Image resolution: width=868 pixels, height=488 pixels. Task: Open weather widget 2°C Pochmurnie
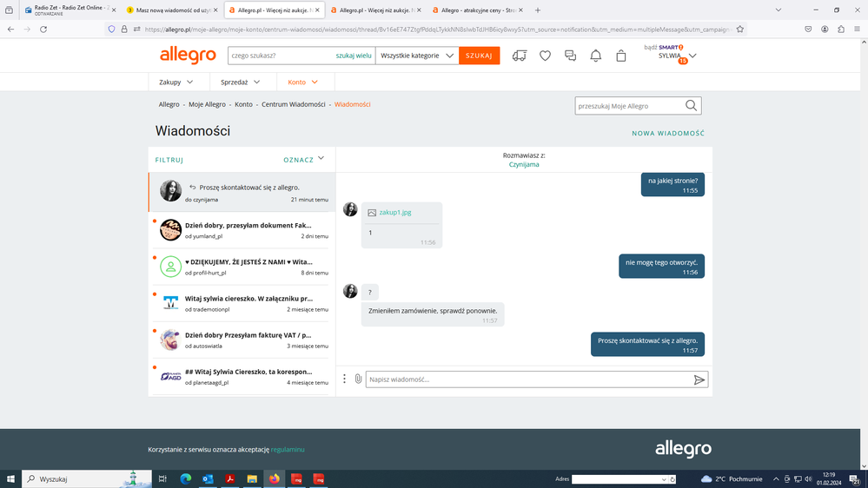coord(732,478)
